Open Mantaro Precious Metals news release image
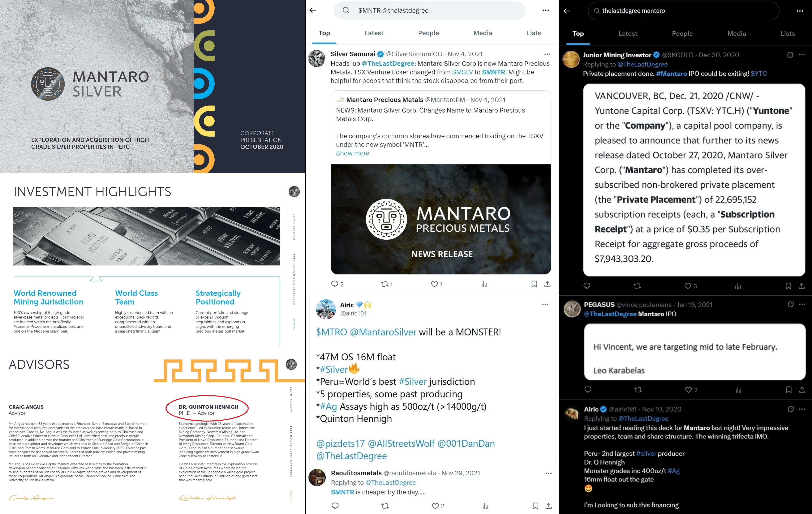 [x=441, y=219]
